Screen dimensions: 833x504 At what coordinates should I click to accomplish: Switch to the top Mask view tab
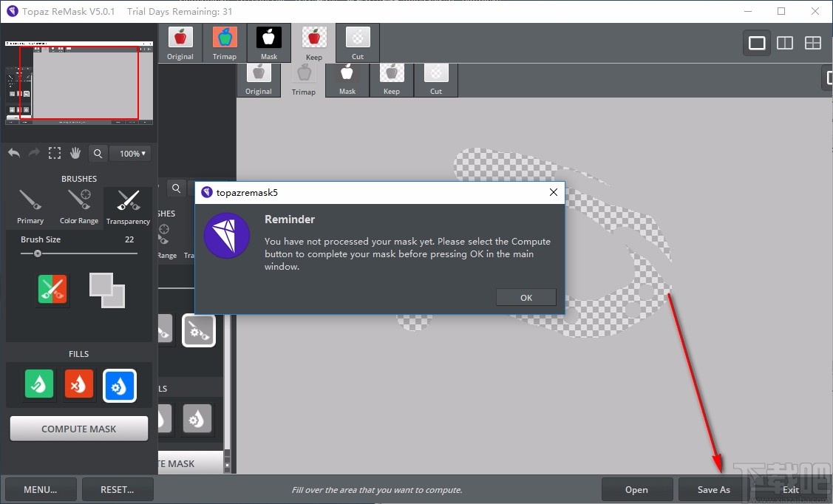[x=269, y=43]
